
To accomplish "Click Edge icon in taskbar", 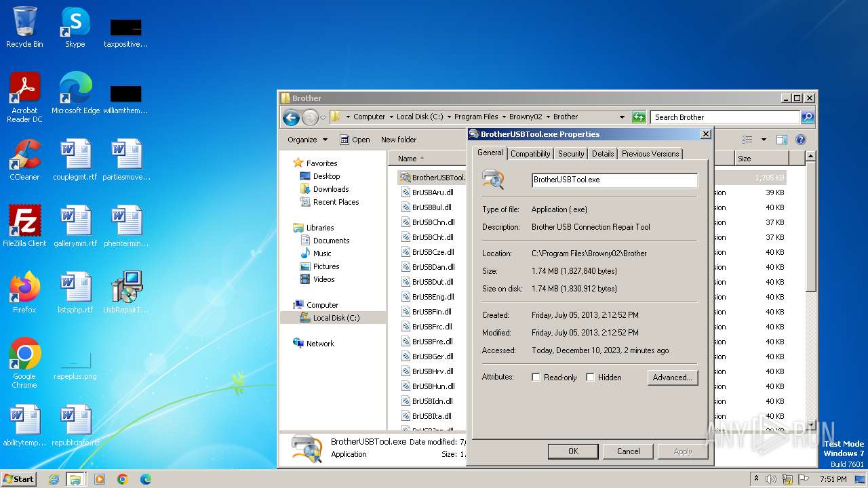I will point(146,479).
